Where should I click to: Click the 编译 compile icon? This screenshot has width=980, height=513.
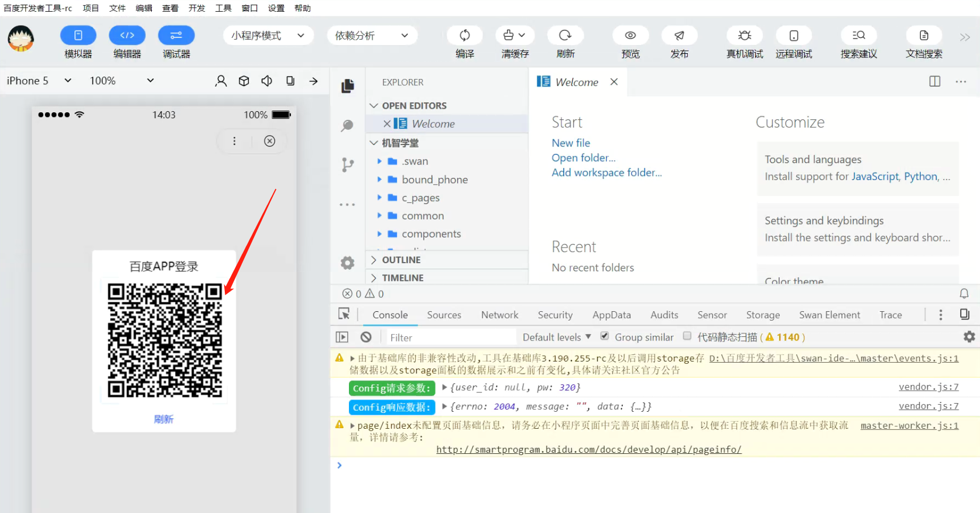[x=465, y=36]
